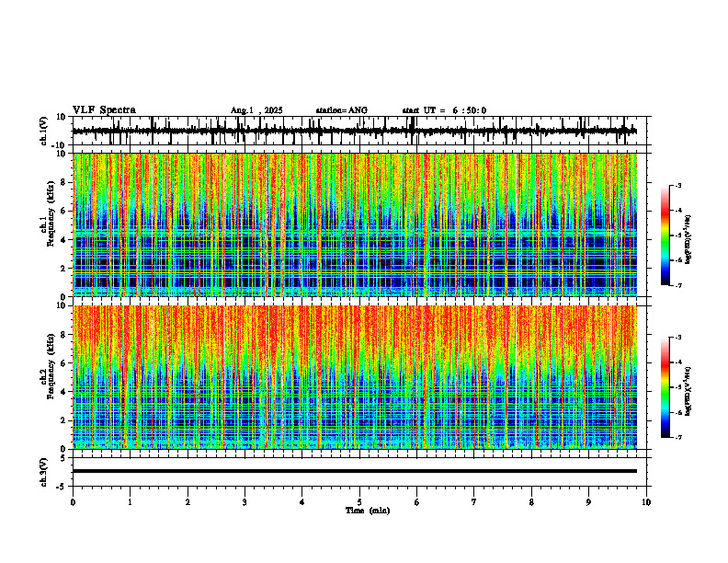Click time axis tick label "8"
The height and width of the screenshot is (563, 728).
point(531,502)
